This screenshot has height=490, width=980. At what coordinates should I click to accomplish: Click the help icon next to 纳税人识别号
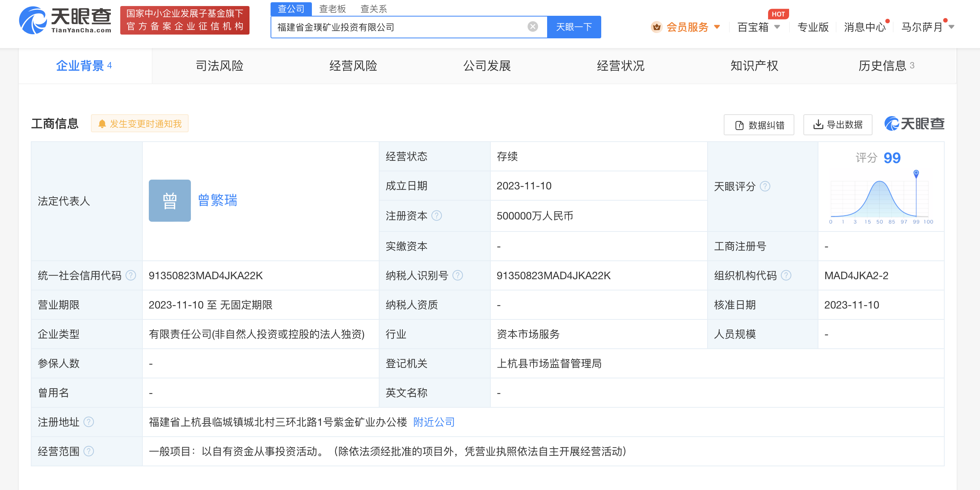[x=458, y=275]
